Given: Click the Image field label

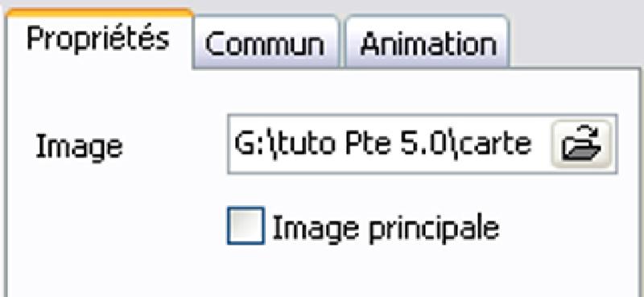Looking at the screenshot, I should click(x=79, y=147).
